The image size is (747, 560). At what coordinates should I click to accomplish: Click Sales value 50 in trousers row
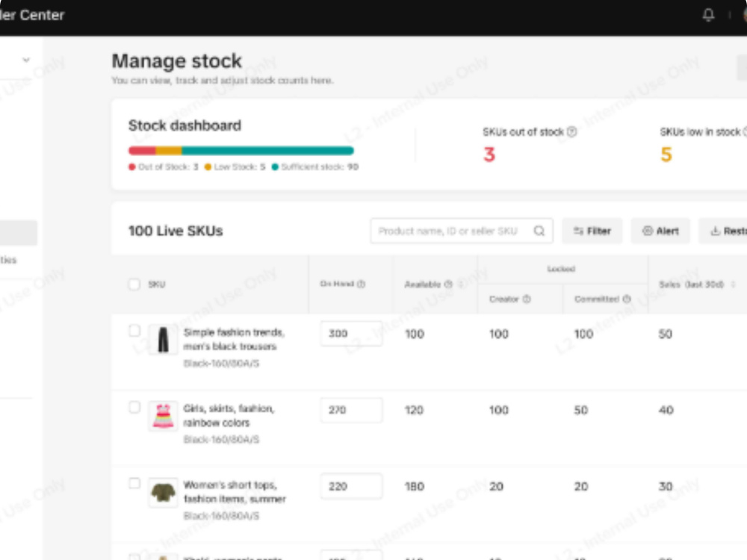click(x=666, y=334)
